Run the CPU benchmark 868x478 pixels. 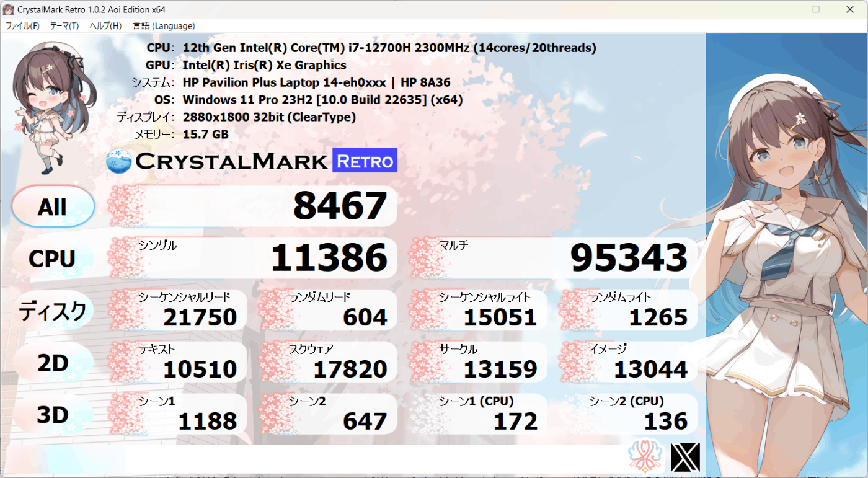(x=53, y=259)
